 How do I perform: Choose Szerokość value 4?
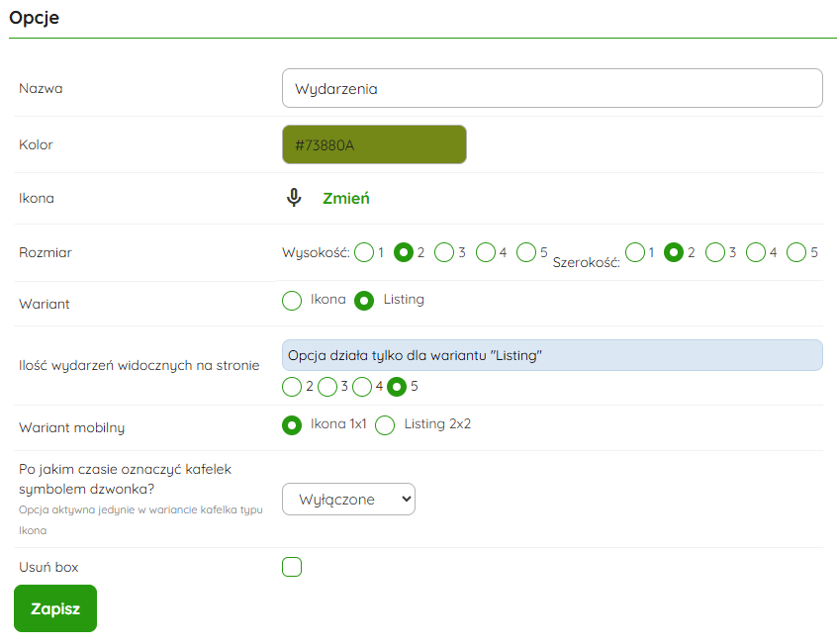[756, 252]
